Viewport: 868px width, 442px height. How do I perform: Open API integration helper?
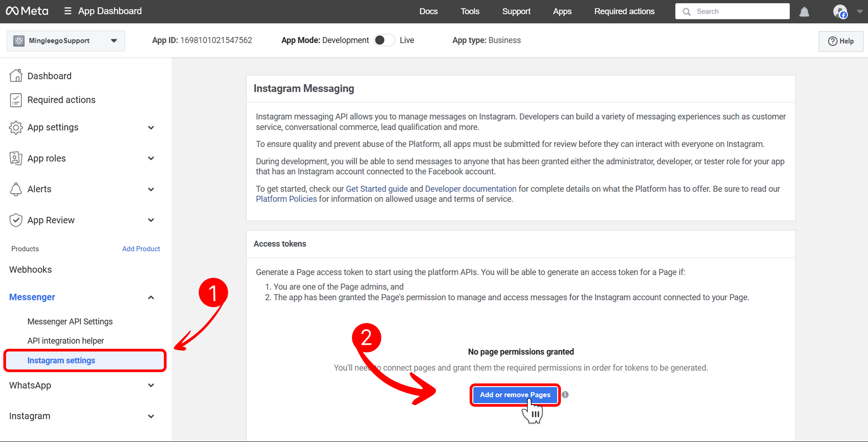click(66, 341)
